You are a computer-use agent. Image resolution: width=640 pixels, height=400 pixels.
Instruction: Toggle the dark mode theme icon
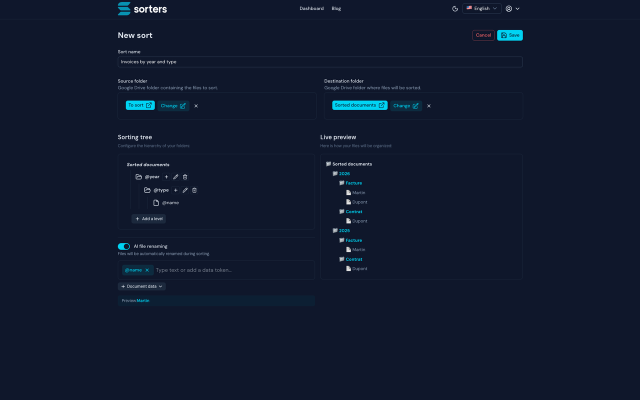pos(455,9)
